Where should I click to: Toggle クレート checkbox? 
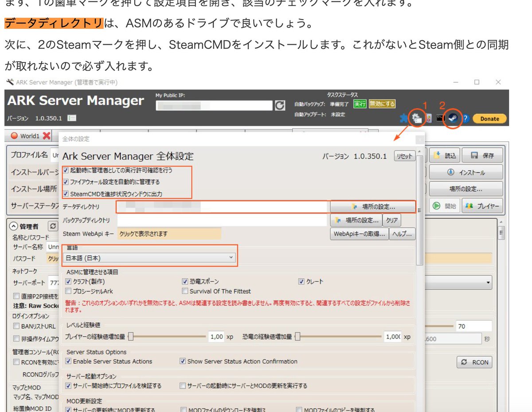pos(301,281)
